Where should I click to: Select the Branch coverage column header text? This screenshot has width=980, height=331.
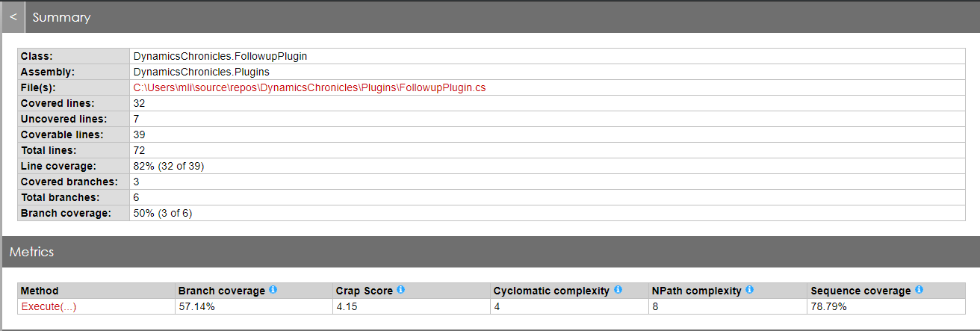222,291
